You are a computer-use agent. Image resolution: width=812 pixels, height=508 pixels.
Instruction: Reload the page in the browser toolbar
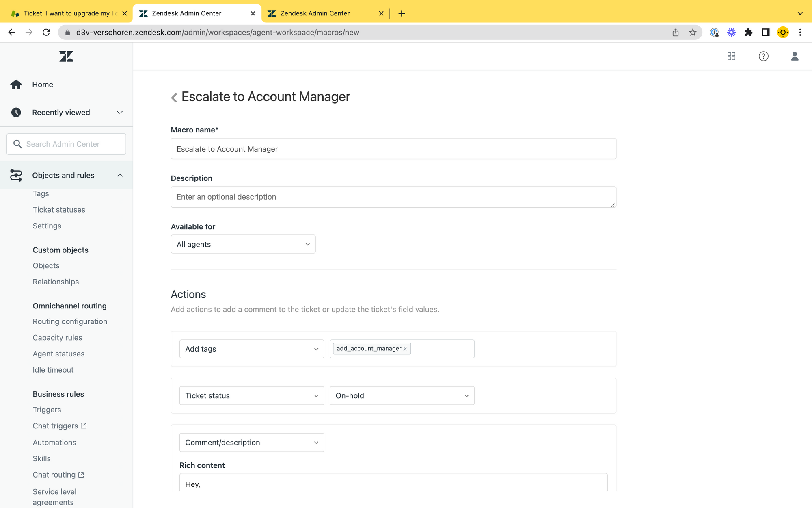[46, 33]
